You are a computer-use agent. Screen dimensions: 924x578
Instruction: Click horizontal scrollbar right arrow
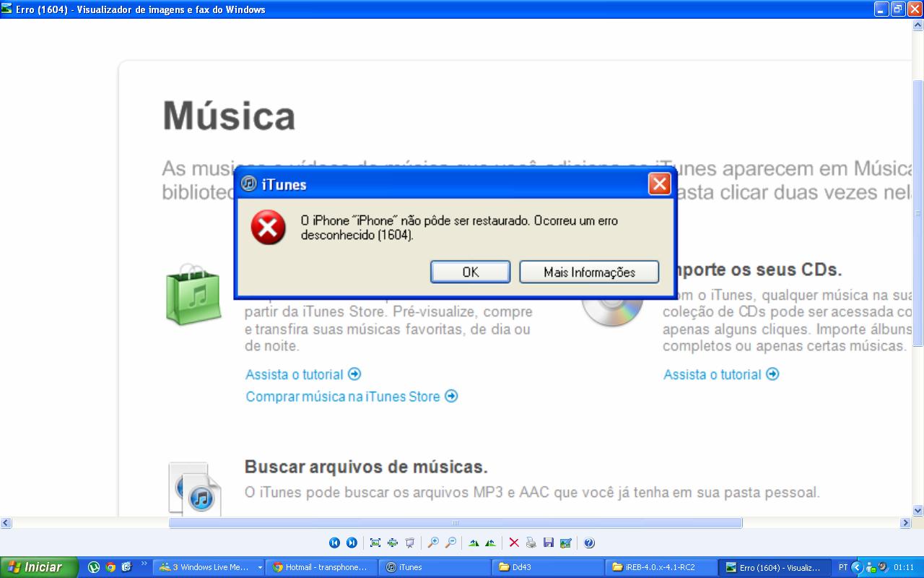point(906,522)
